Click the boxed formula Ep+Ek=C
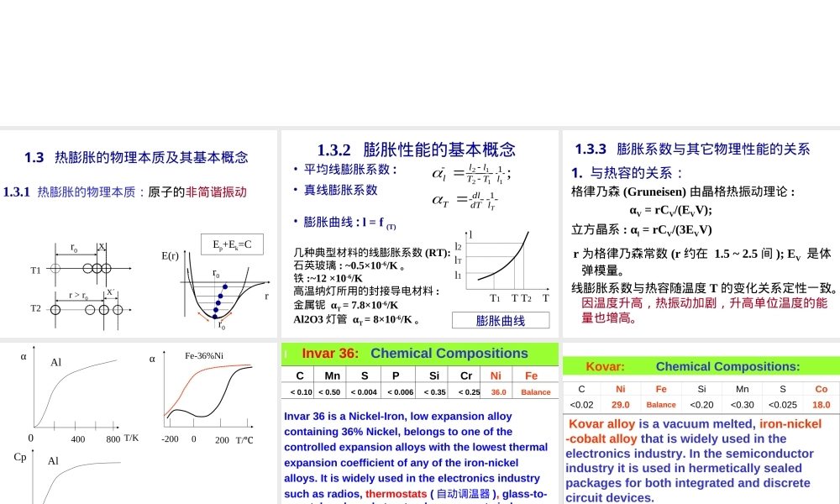Viewport: 840px width, 504px height. coord(232,244)
